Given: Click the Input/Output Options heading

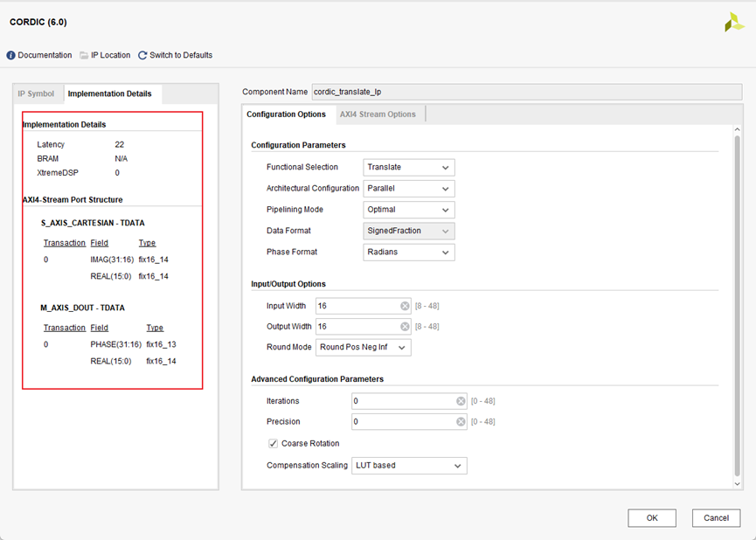Looking at the screenshot, I should [x=288, y=284].
